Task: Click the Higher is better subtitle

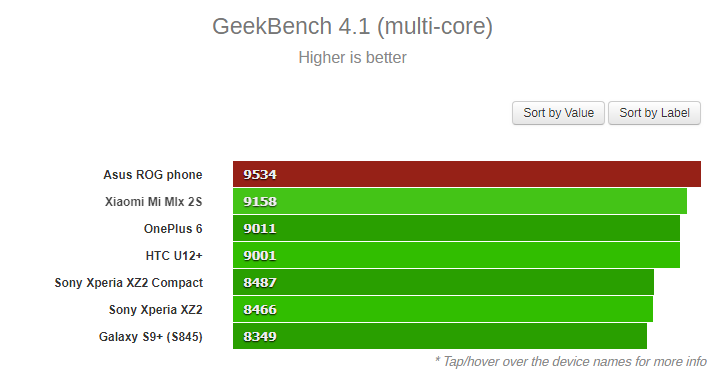Action: [352, 58]
